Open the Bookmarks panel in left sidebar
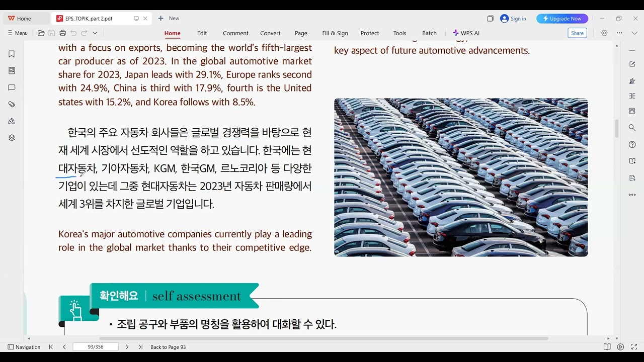Image resolution: width=644 pixels, height=362 pixels. click(12, 54)
